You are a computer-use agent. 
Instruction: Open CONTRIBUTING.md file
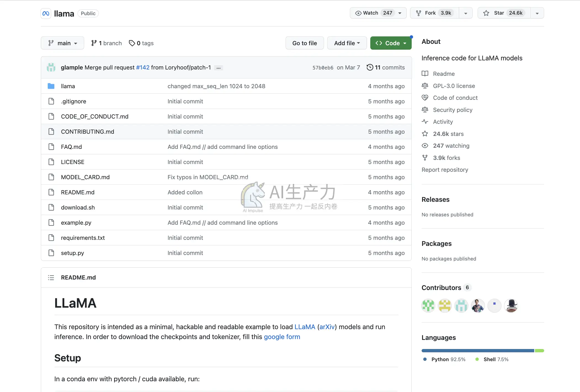click(87, 131)
